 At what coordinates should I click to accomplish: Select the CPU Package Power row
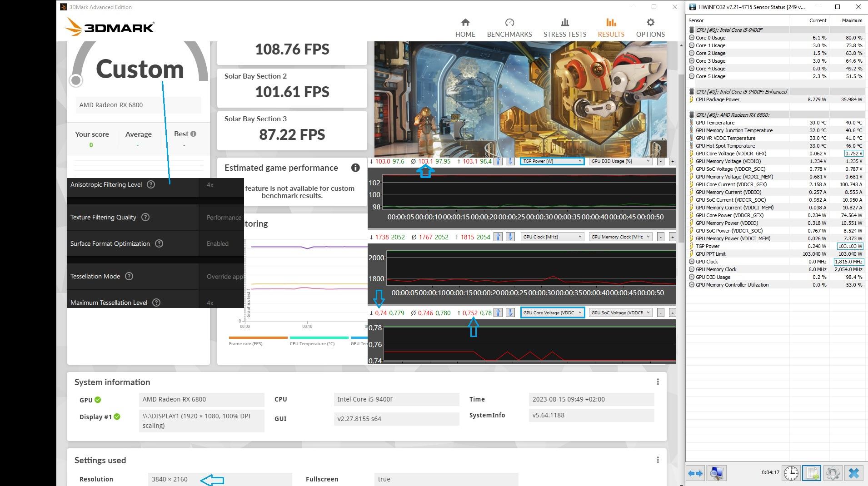[x=775, y=99]
